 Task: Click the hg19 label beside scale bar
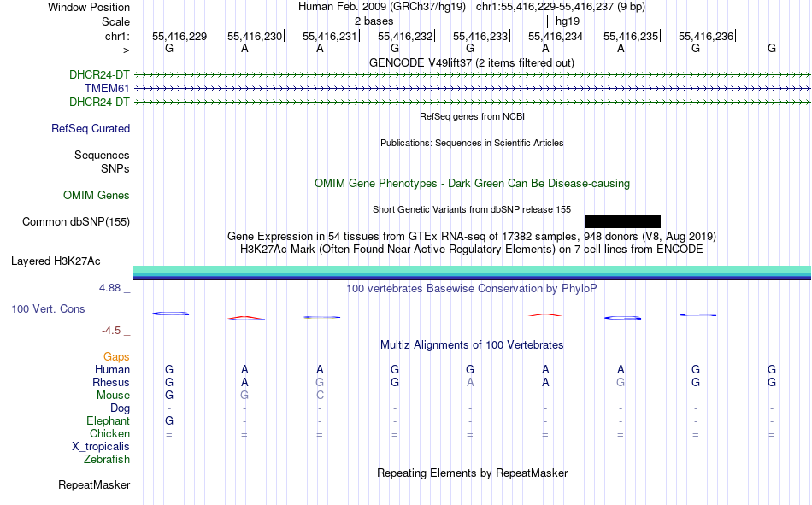tap(568, 21)
